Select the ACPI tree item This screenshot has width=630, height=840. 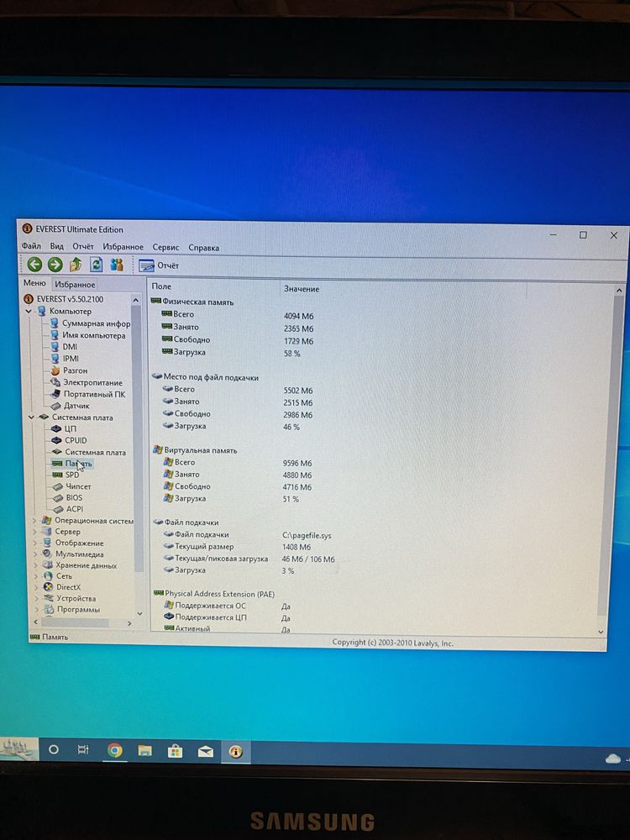point(67,509)
